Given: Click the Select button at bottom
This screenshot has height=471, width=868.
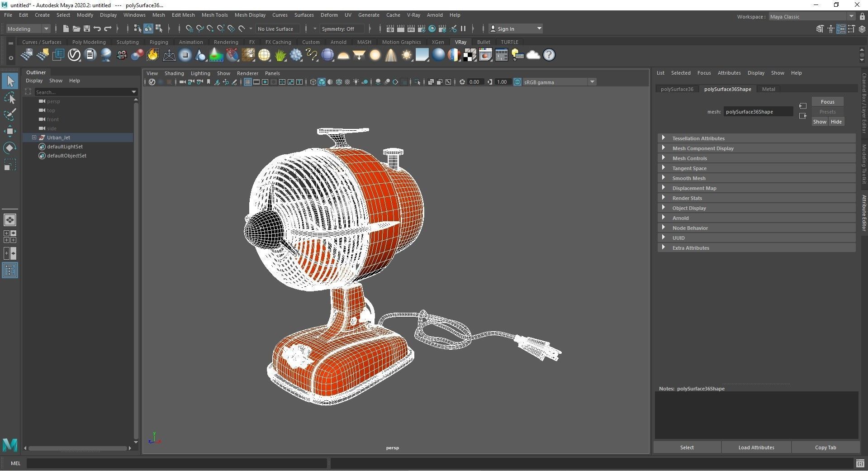Looking at the screenshot, I should tap(687, 447).
